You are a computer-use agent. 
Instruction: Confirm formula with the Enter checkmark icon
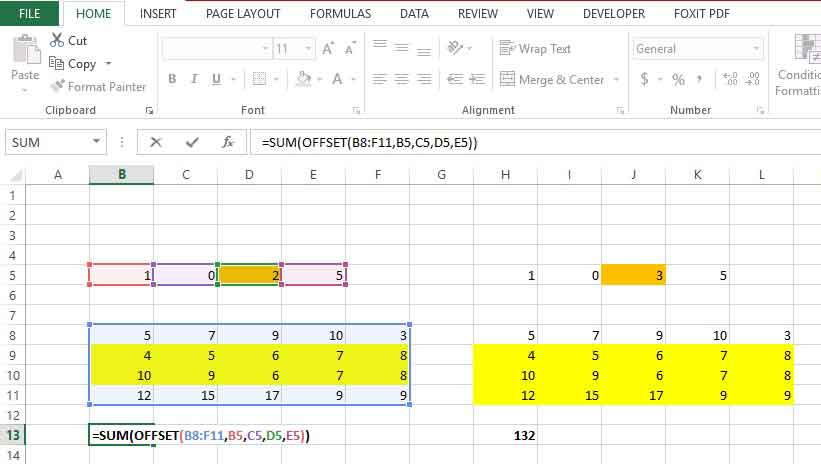pos(192,142)
